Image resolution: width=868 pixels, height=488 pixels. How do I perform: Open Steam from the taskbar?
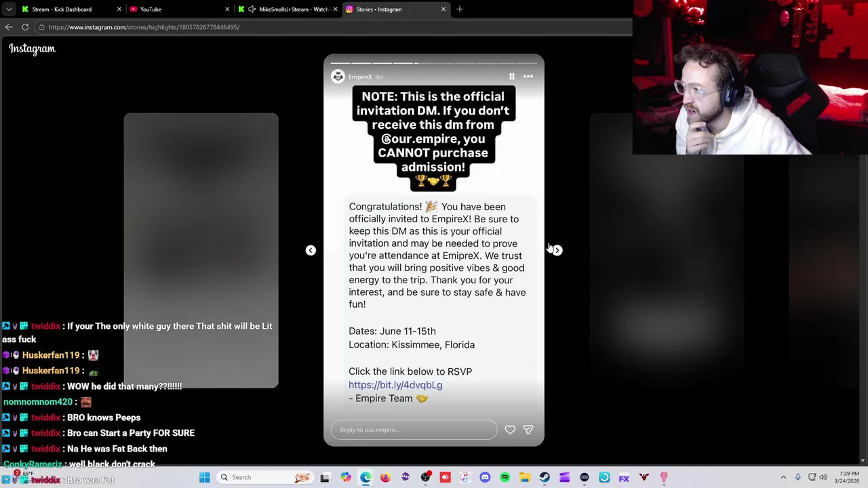tap(545, 477)
